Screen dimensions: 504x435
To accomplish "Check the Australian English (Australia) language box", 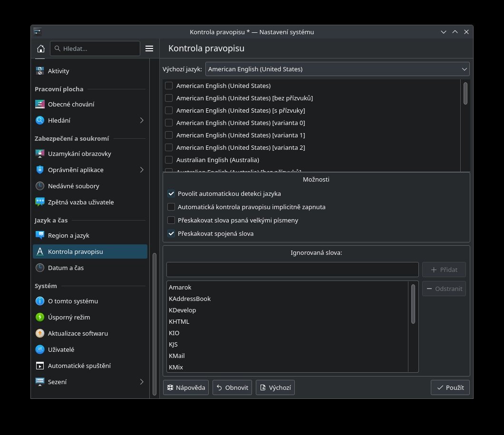I will 169,160.
